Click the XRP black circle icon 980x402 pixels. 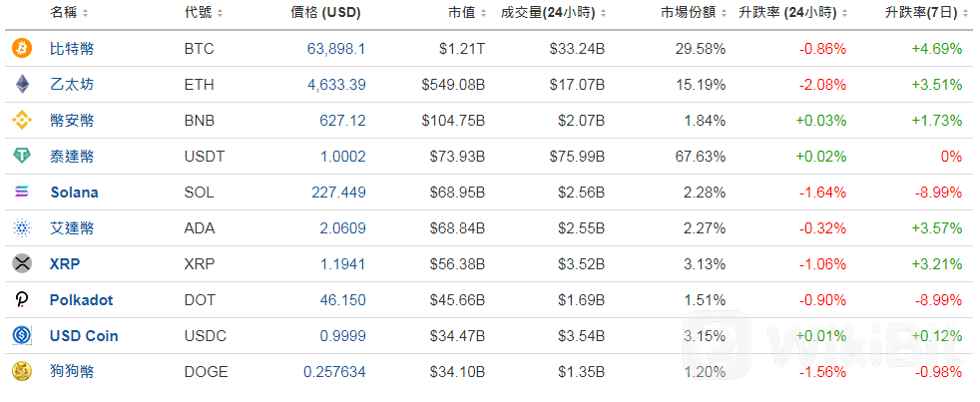click(22, 263)
